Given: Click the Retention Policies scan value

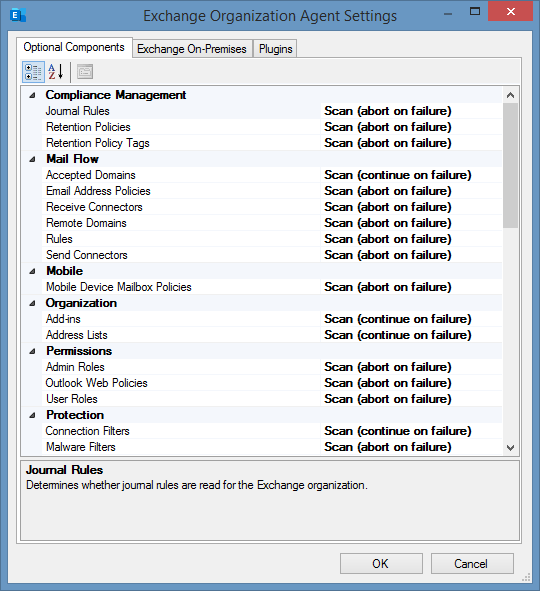Looking at the screenshot, I should [x=412, y=127].
